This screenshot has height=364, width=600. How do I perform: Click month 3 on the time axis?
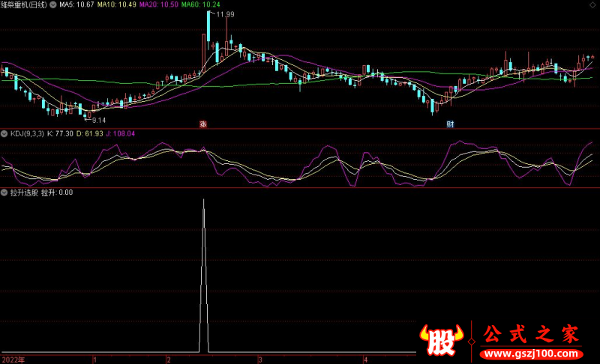pos(259,360)
